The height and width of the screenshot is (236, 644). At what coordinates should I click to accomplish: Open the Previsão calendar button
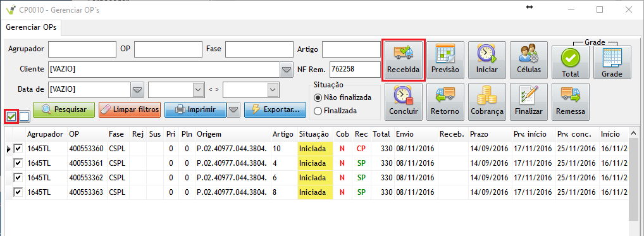(x=445, y=60)
